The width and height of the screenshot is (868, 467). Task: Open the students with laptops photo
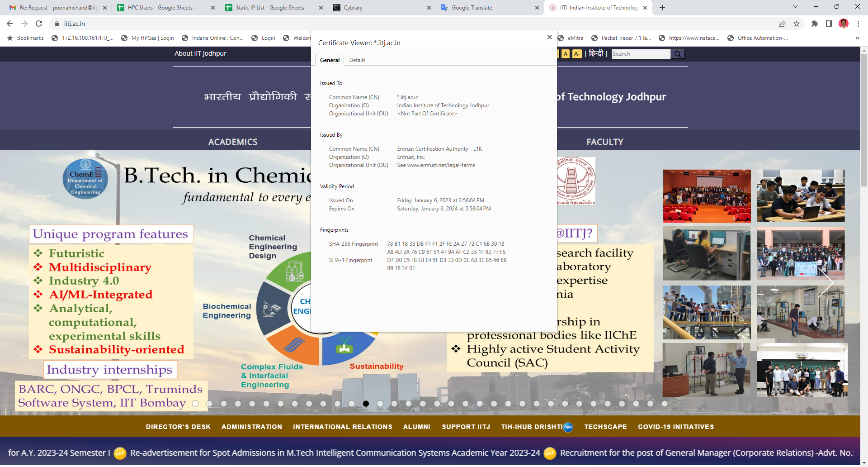(801, 195)
